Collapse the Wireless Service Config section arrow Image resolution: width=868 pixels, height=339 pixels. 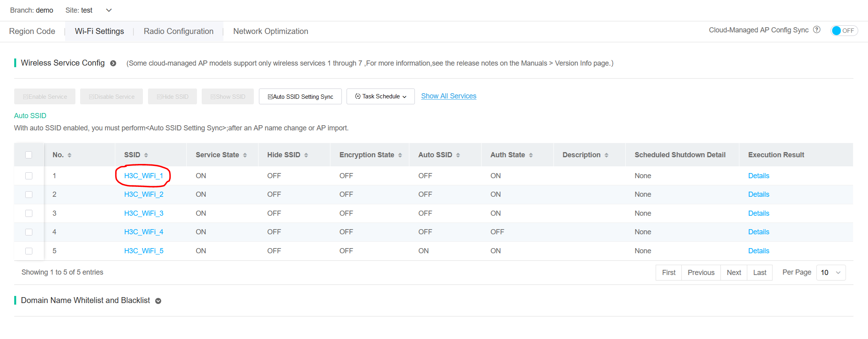(113, 63)
